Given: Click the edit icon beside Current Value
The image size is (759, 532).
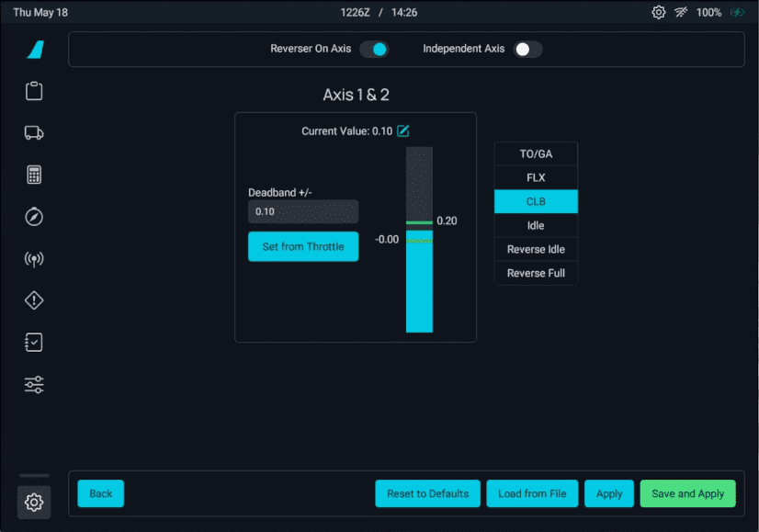Looking at the screenshot, I should tap(403, 131).
